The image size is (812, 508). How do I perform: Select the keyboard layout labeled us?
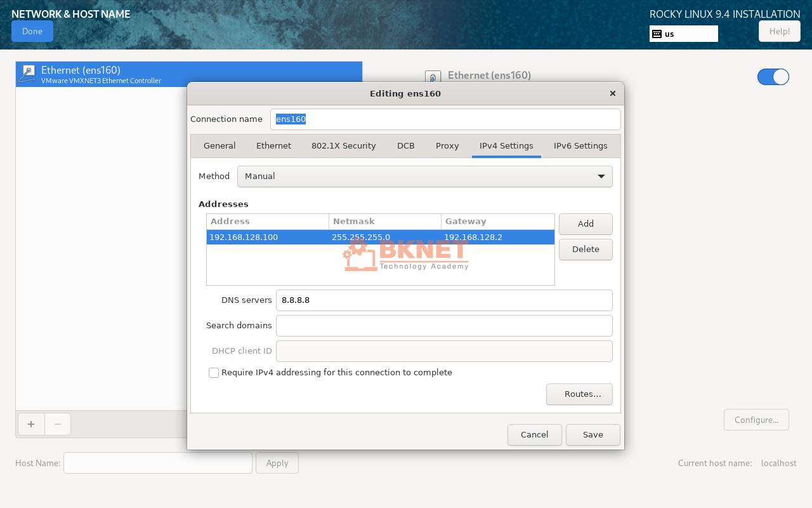(683, 34)
